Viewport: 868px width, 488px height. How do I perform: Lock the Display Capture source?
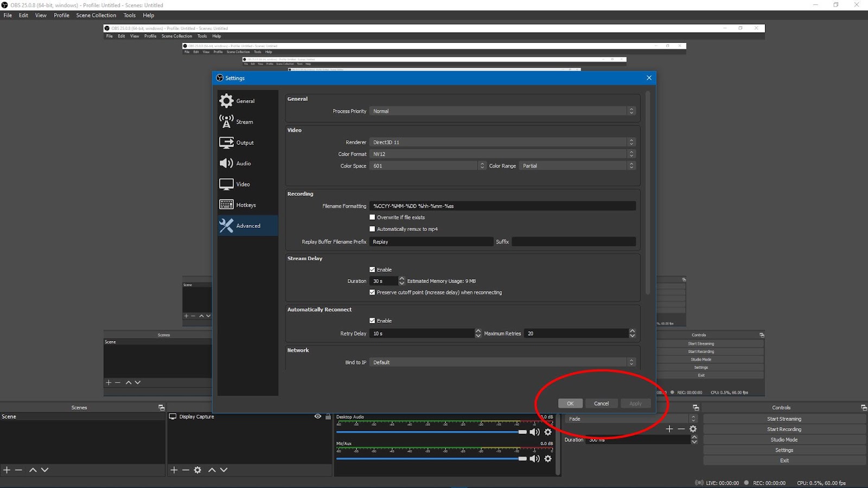[328, 416]
